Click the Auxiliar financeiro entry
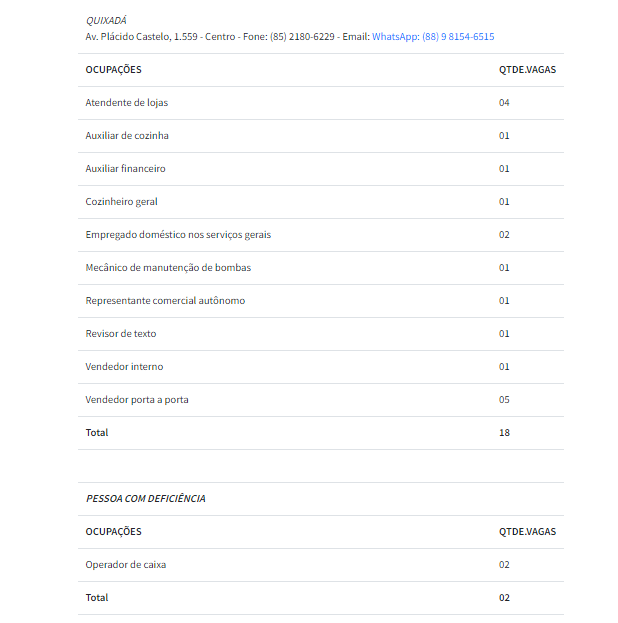 point(125,169)
